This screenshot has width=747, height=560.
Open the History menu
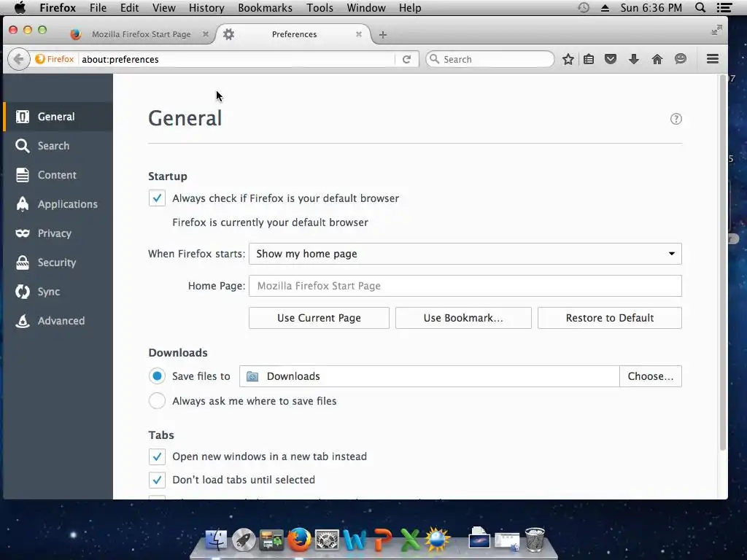pyautogui.click(x=206, y=7)
